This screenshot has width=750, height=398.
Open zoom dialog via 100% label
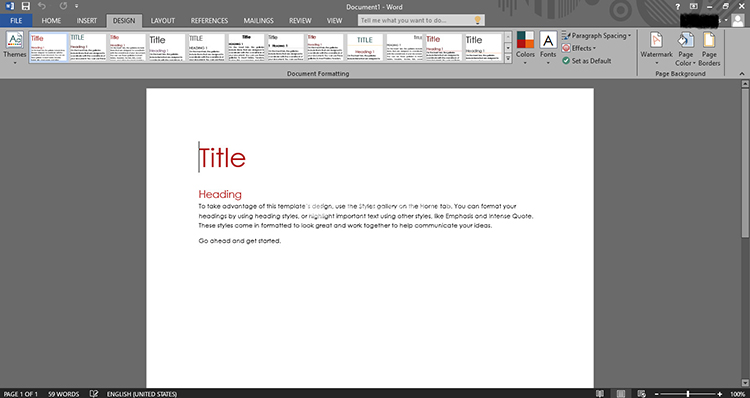coord(737,394)
